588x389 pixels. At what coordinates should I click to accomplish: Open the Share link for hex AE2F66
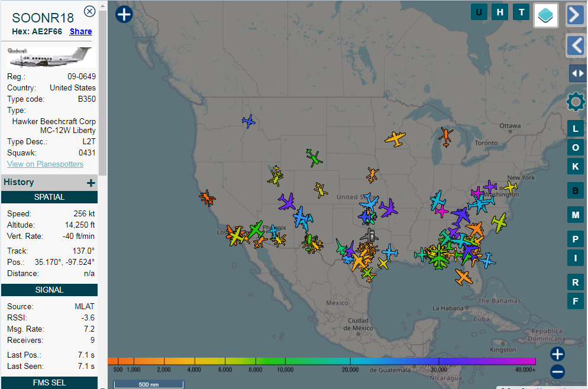click(80, 31)
